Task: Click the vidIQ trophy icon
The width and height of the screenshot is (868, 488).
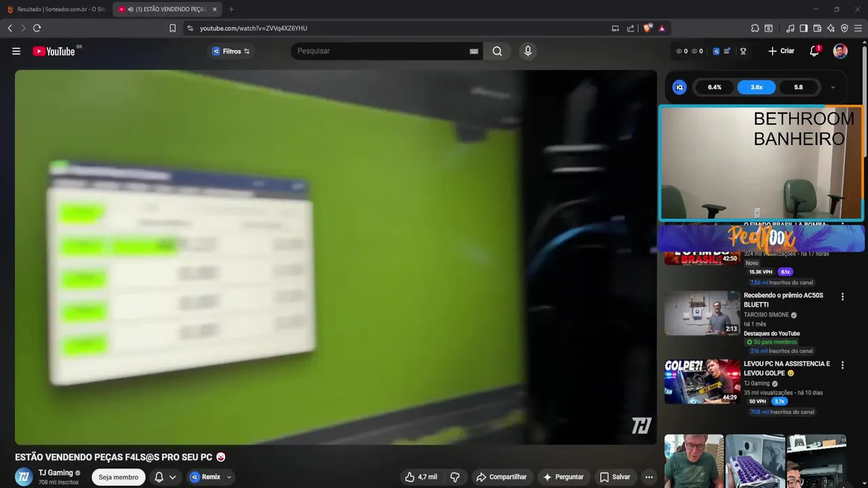Action: 743,51
